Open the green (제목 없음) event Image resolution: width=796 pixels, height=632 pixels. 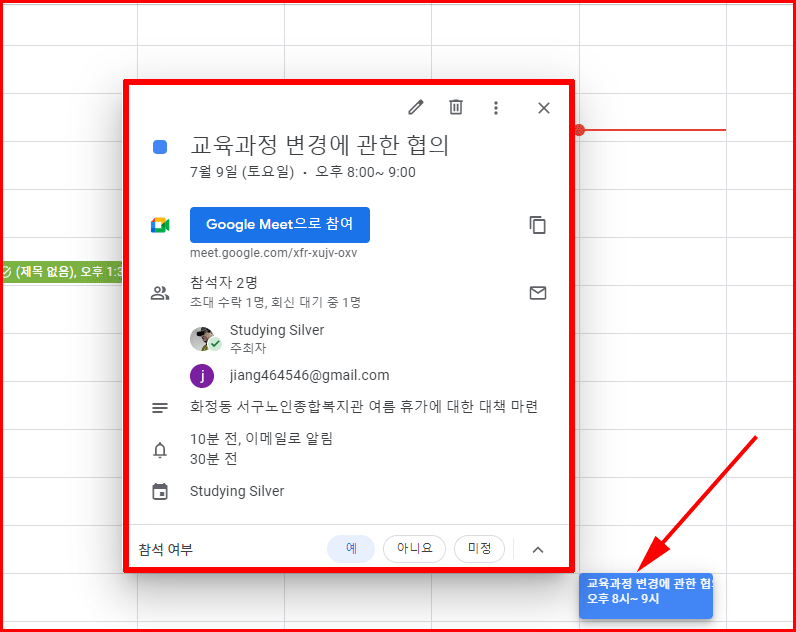[62, 272]
